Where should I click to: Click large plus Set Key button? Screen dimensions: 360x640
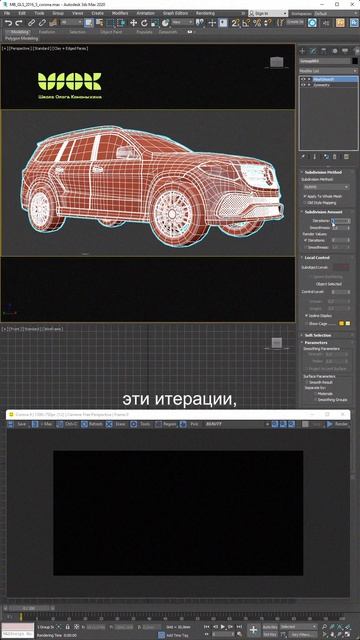pyautogui.click(x=253, y=630)
